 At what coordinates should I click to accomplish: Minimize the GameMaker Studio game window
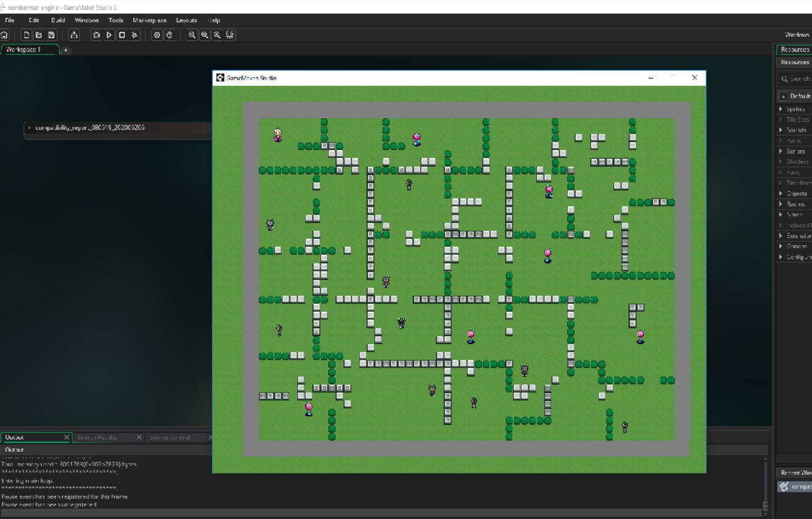tap(651, 78)
